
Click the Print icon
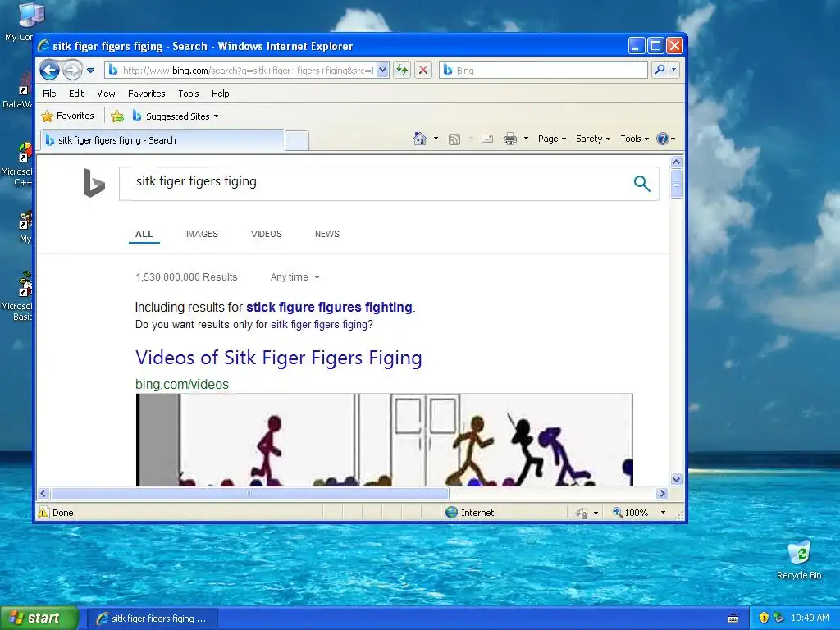pyautogui.click(x=510, y=139)
